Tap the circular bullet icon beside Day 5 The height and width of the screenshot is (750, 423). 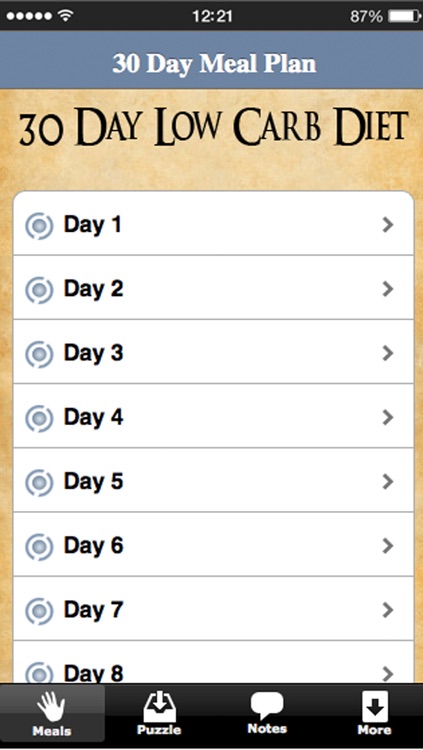39,482
